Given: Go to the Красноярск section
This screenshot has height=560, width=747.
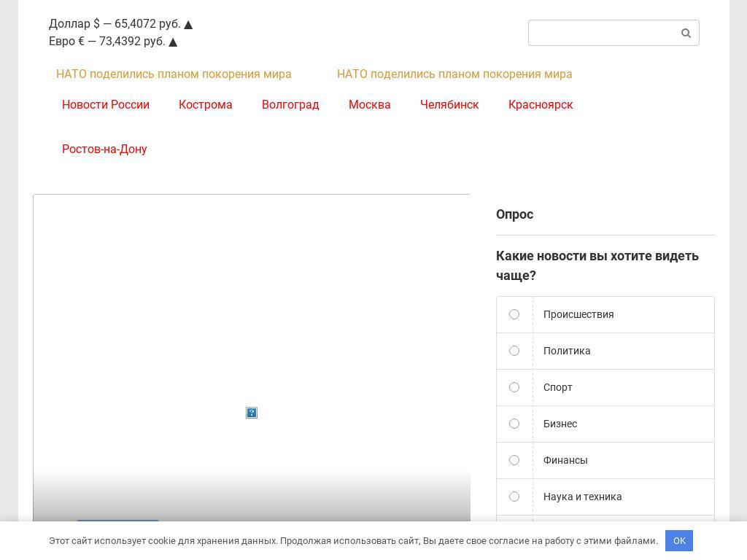Looking at the screenshot, I should click(x=541, y=105).
